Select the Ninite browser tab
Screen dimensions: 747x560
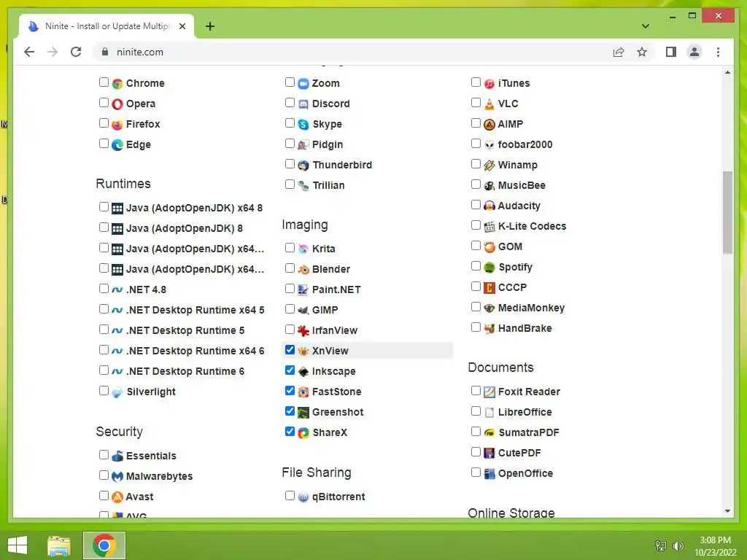(107, 26)
